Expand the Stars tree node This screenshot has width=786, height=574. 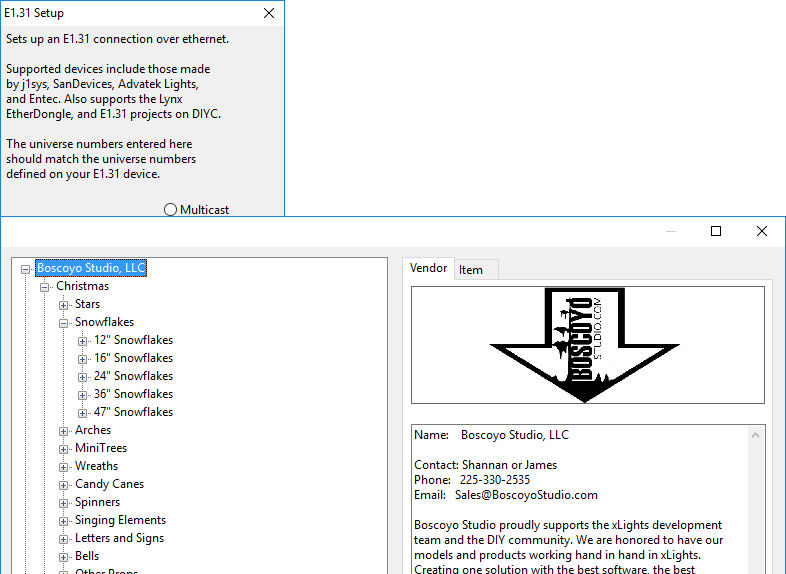pos(63,305)
